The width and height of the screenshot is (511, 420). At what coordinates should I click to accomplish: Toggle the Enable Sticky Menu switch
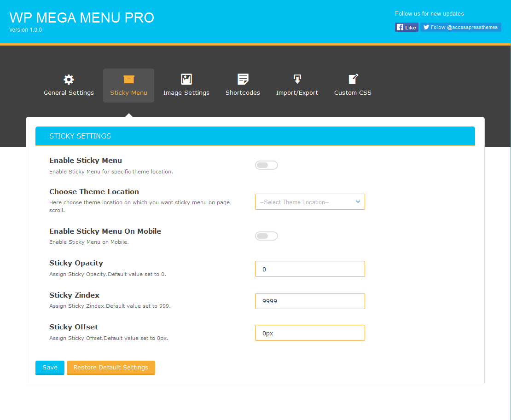(266, 166)
